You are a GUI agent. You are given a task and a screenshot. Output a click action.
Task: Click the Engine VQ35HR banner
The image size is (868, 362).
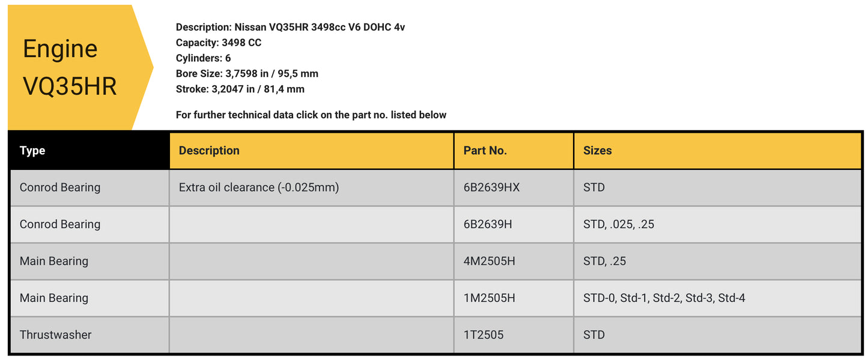[70, 67]
